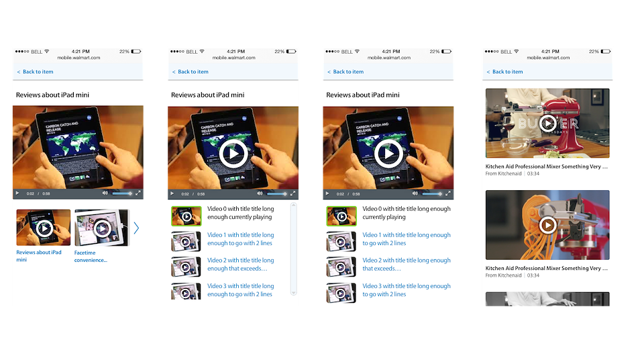Screen dimensions: 644x358
Task: Play the red stand mixer 'BURGER' video
Action: (547, 123)
